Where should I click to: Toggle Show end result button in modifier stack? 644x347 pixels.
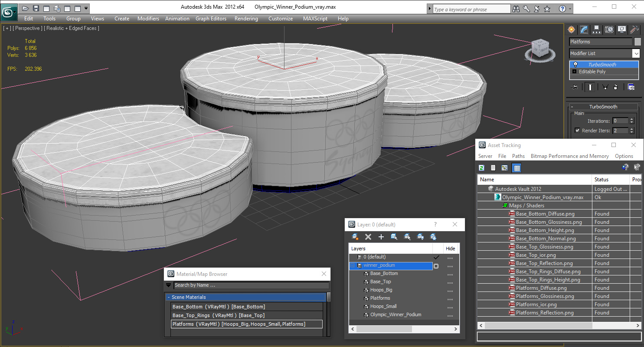[590, 87]
